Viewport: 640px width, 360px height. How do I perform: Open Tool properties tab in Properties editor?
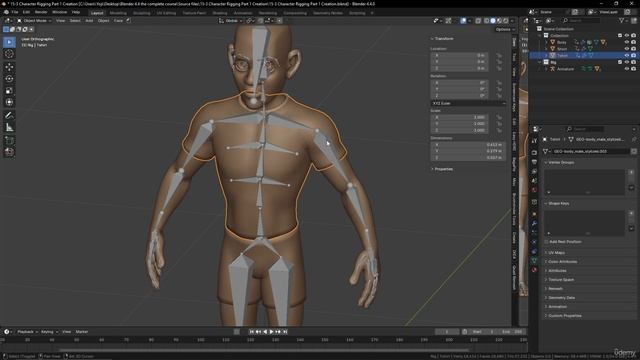[x=534, y=141]
